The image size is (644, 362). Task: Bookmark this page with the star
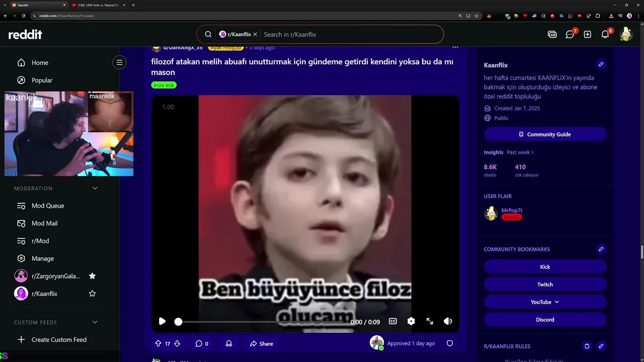(x=476, y=16)
